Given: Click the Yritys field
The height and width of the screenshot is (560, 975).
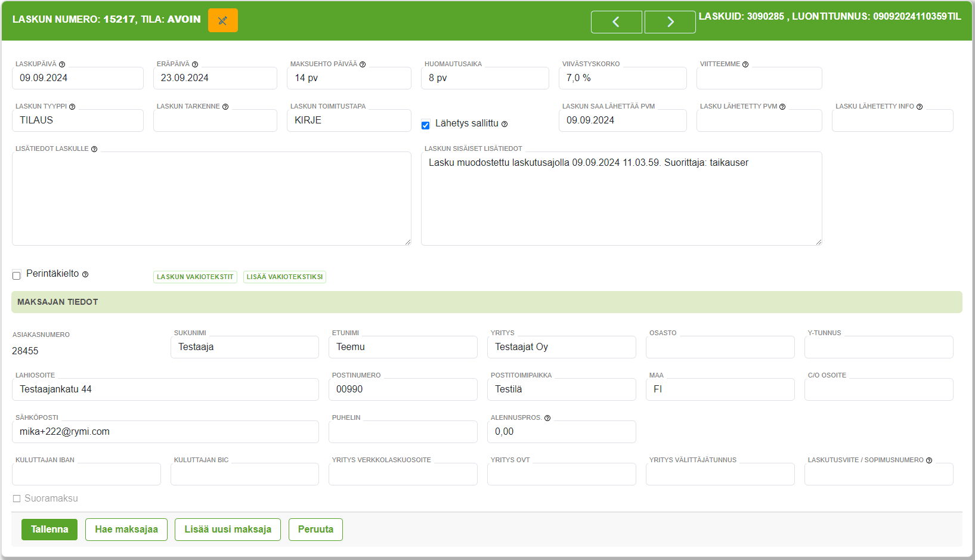Looking at the screenshot, I should (x=562, y=347).
